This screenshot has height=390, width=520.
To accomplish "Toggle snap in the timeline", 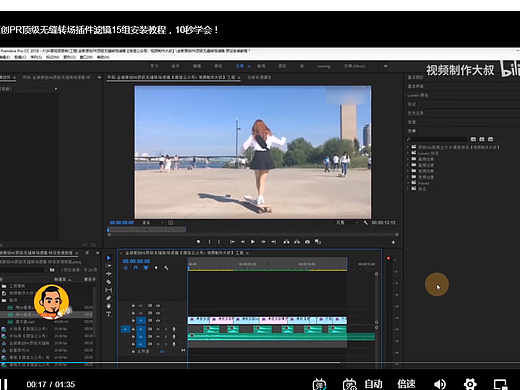I will (x=136, y=268).
